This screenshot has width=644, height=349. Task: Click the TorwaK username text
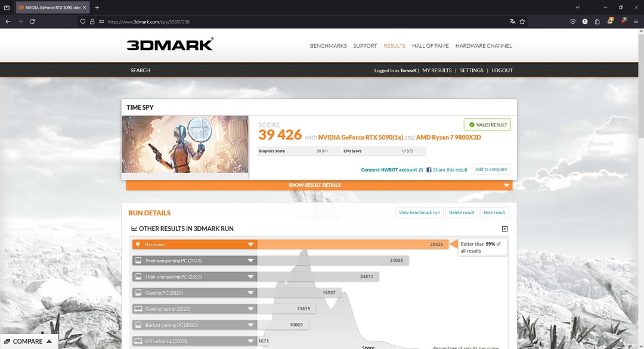pyautogui.click(x=408, y=71)
